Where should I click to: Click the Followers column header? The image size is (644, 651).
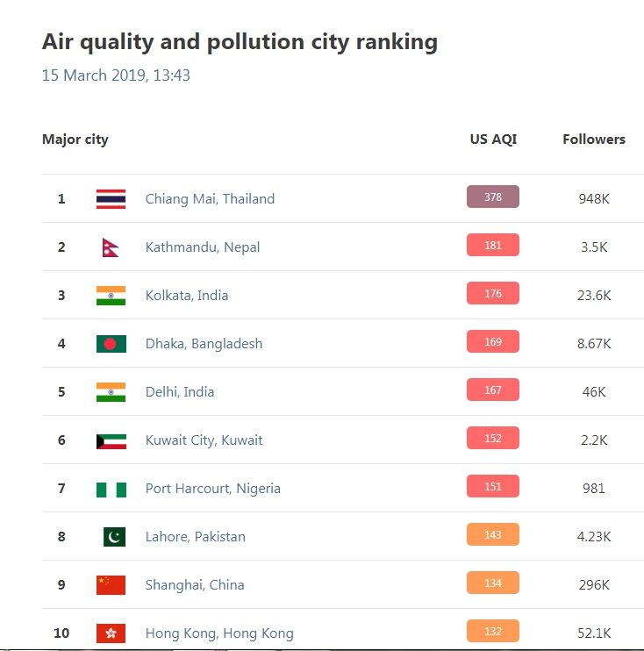[594, 139]
